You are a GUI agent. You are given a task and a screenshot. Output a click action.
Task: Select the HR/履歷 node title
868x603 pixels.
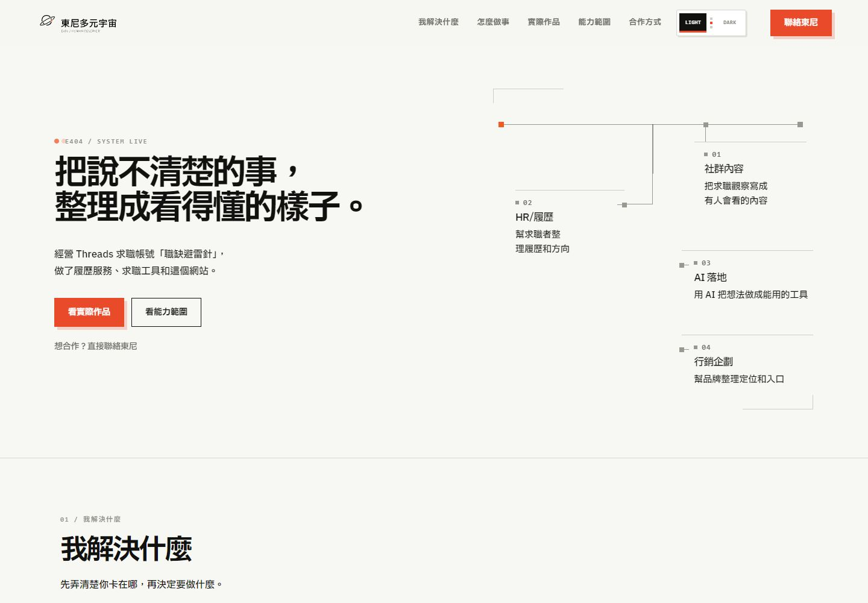(x=534, y=217)
